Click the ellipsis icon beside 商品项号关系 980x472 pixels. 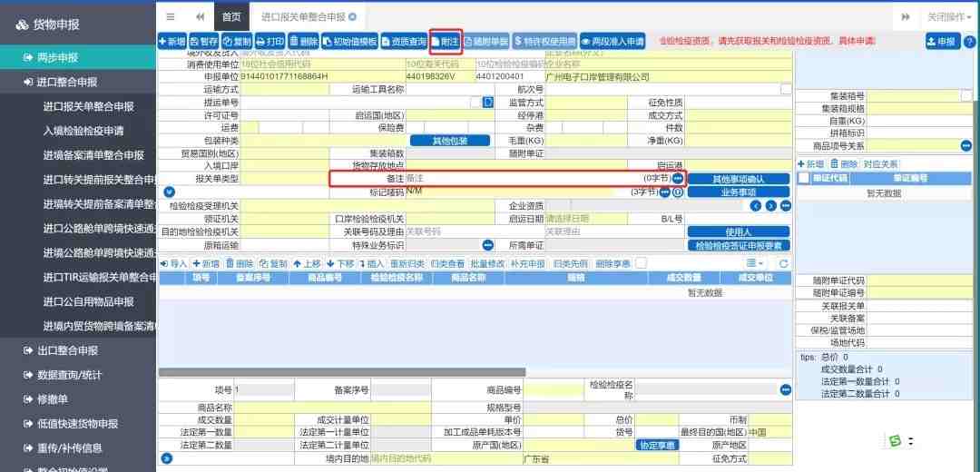(x=966, y=145)
